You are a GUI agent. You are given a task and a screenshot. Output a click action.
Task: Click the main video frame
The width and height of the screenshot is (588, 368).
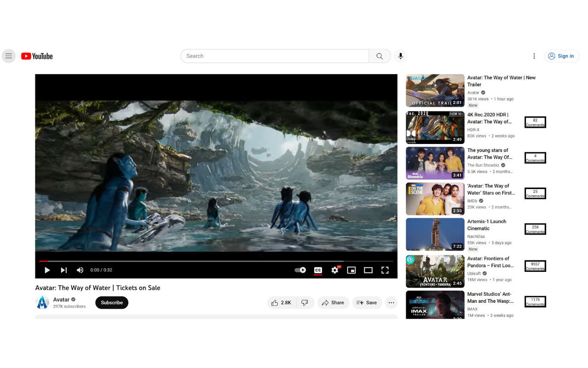(x=216, y=176)
